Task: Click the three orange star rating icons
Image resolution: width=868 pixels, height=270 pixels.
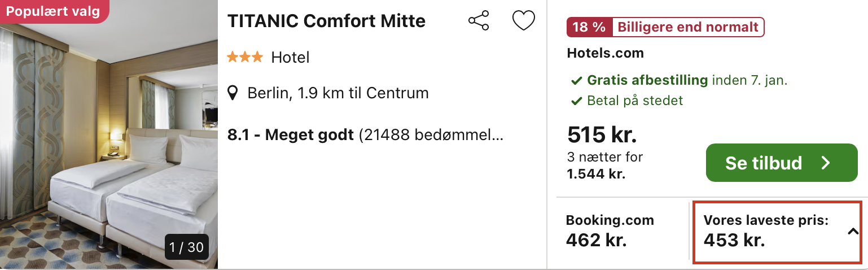Action: coord(244,57)
